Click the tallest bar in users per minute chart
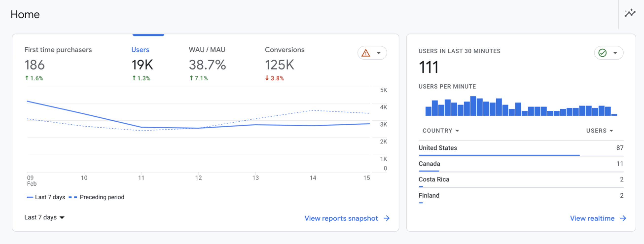This screenshot has height=244, width=644. tap(473, 106)
